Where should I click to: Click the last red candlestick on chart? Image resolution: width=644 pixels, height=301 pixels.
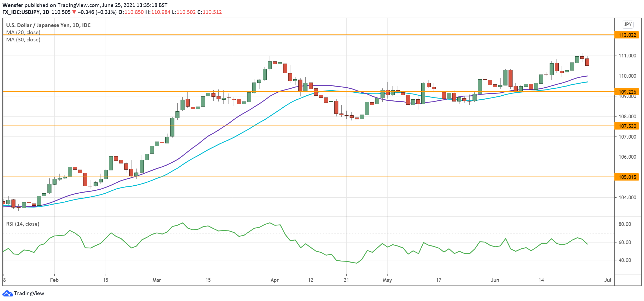point(587,62)
